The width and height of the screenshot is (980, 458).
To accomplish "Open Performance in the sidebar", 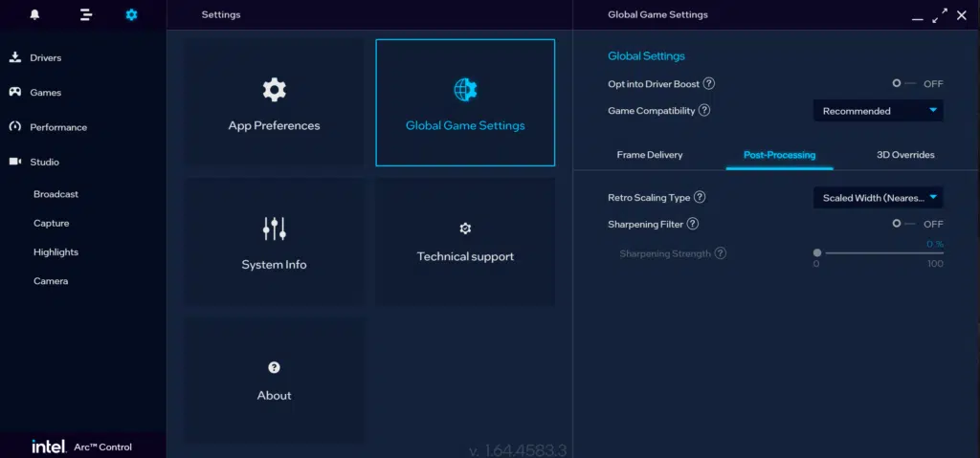I will tap(58, 127).
